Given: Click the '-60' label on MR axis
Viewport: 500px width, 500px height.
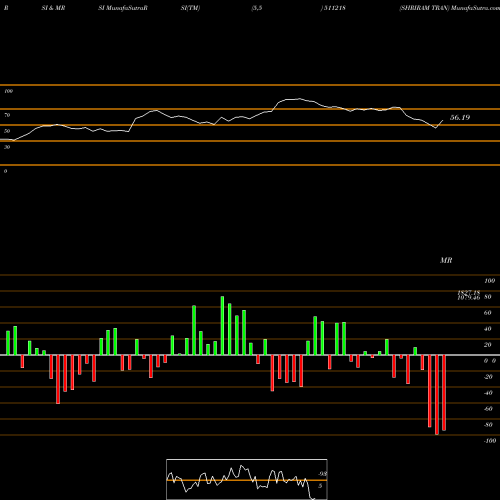Looking at the screenshot, I should point(488,409).
